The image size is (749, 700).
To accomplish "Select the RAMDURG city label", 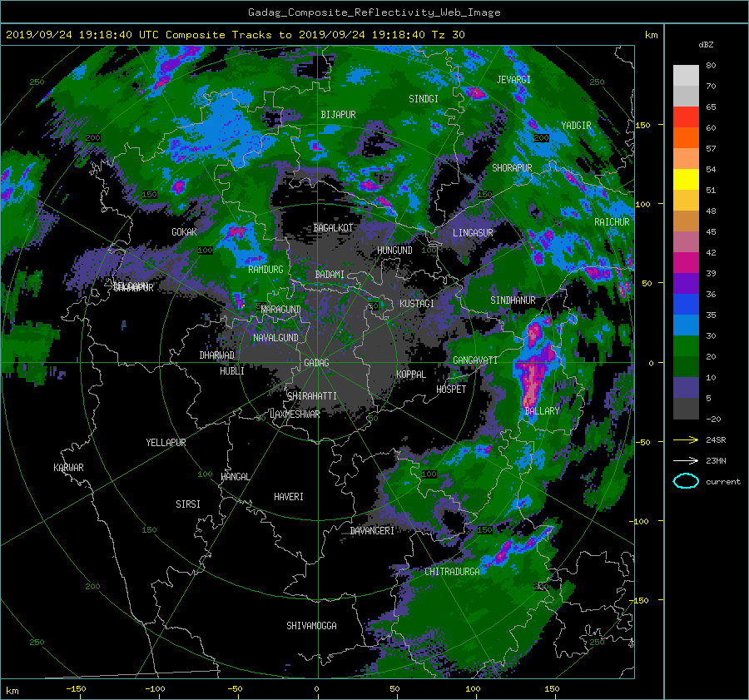I will [x=265, y=270].
